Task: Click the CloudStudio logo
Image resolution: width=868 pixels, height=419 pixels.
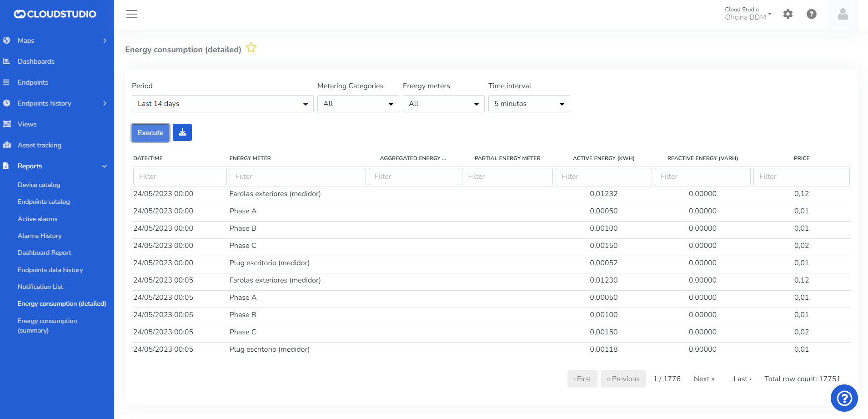Action: click(x=55, y=14)
